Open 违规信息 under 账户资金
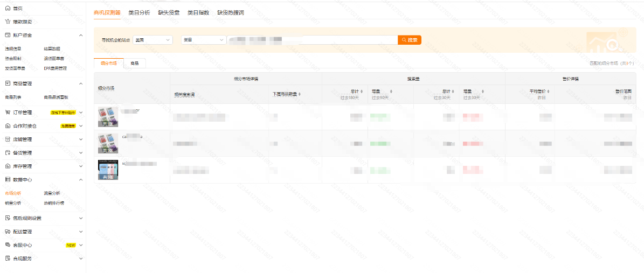Screen dimensions: 644x273 click(x=13, y=49)
